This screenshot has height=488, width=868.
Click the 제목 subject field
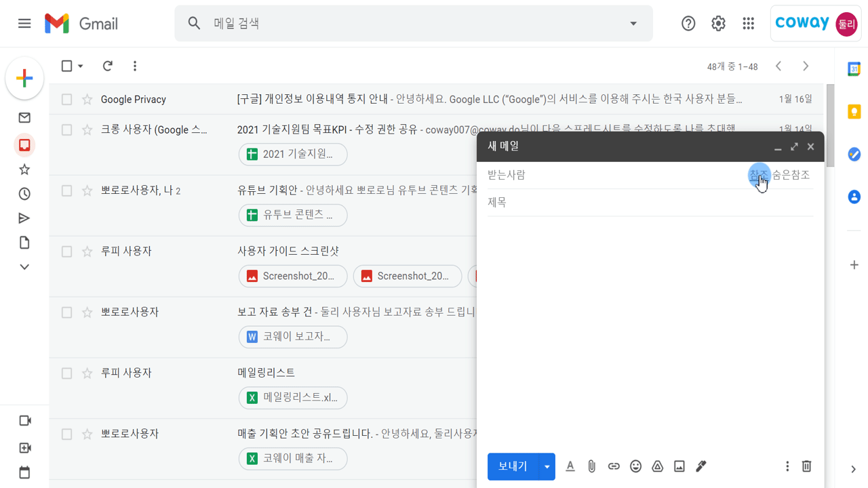pyautogui.click(x=650, y=203)
